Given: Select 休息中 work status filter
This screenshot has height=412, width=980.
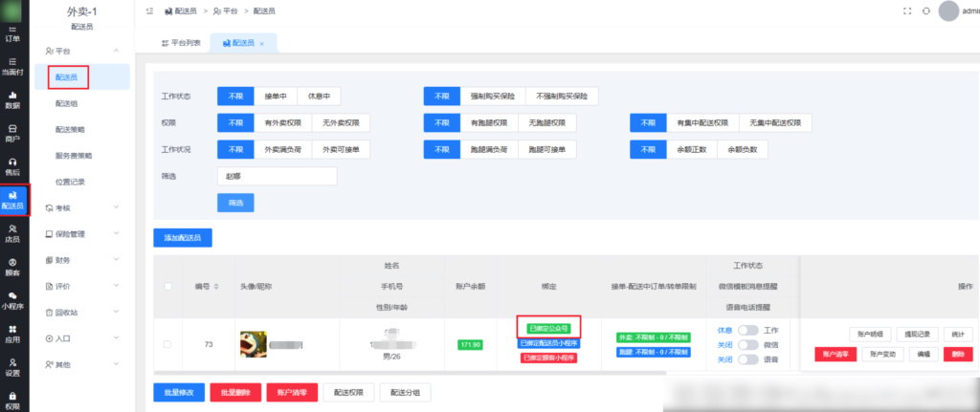Looking at the screenshot, I should pos(319,97).
